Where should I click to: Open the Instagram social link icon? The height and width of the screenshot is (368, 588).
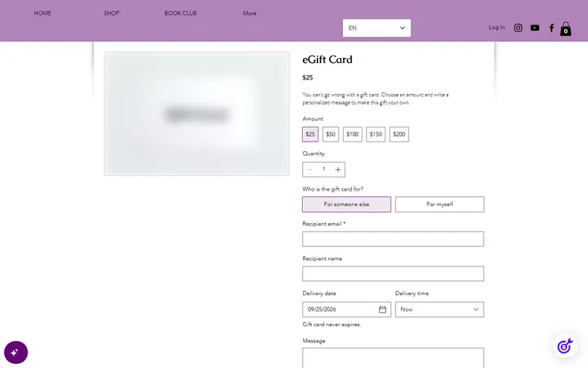click(518, 28)
